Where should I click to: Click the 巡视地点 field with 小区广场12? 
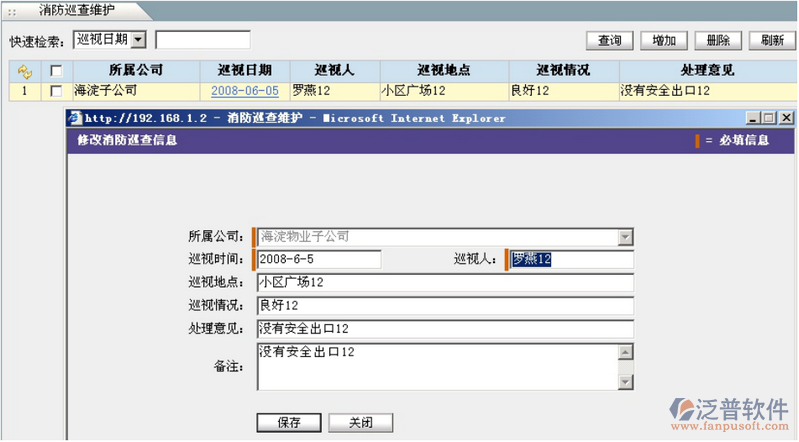click(x=445, y=282)
